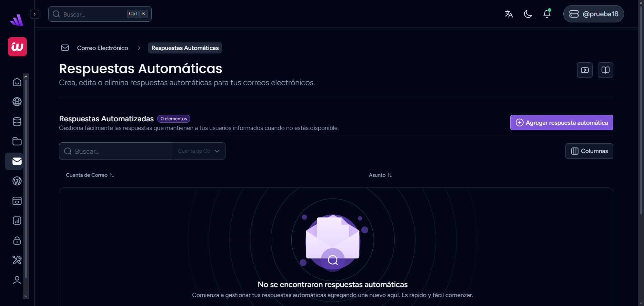Open the video tutorial icon button
Image resolution: width=644 pixels, height=306 pixels.
[x=585, y=70]
